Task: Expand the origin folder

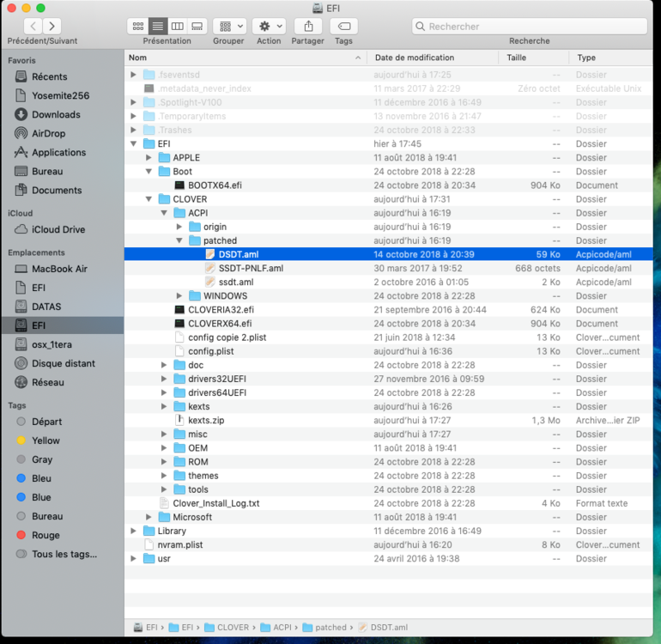Action: coord(179,227)
